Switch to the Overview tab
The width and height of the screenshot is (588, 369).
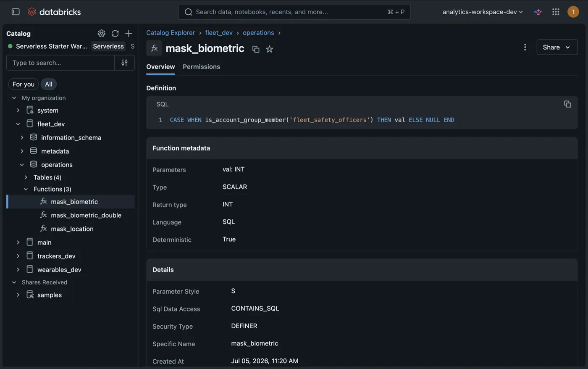coord(160,67)
